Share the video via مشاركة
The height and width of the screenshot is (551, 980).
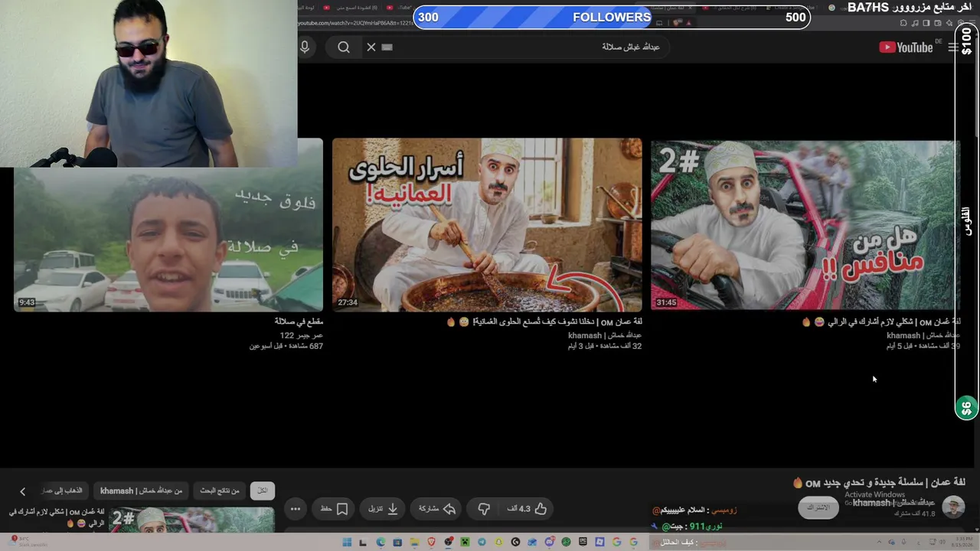[437, 509]
